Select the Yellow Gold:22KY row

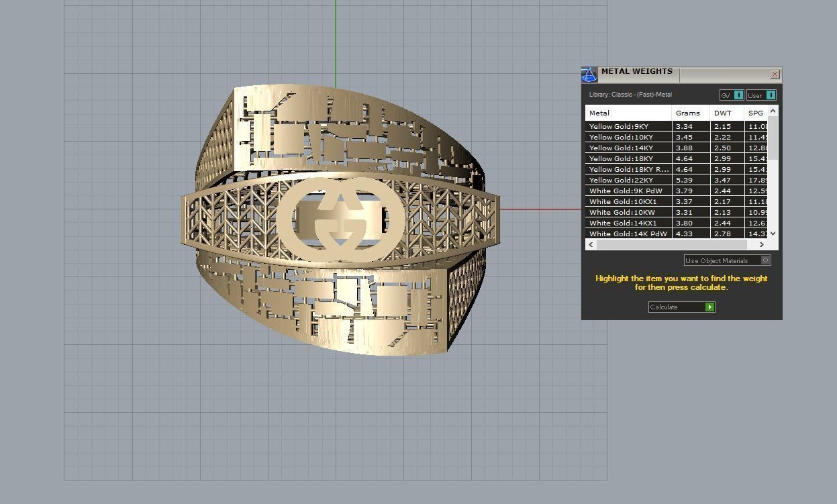676,180
